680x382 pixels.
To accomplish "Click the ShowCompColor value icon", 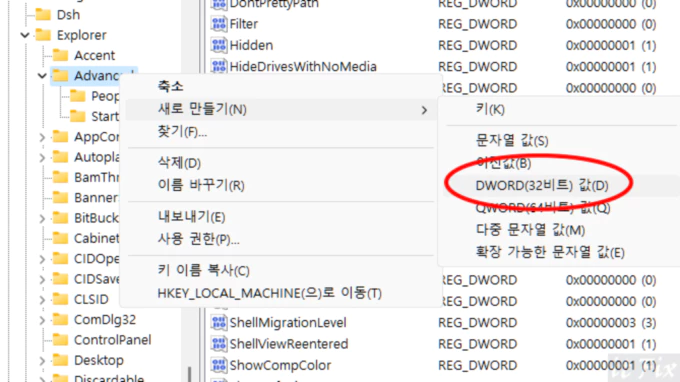I will [x=219, y=365].
